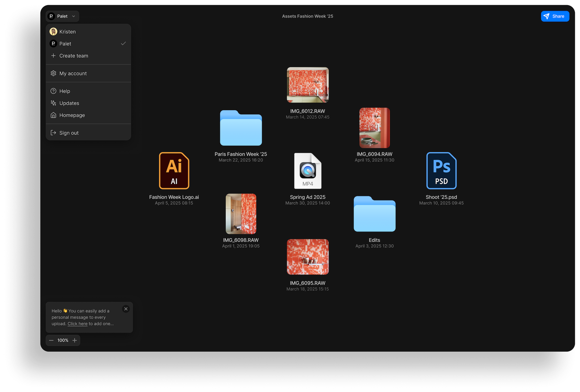Open the Updates menu entry

(69, 103)
